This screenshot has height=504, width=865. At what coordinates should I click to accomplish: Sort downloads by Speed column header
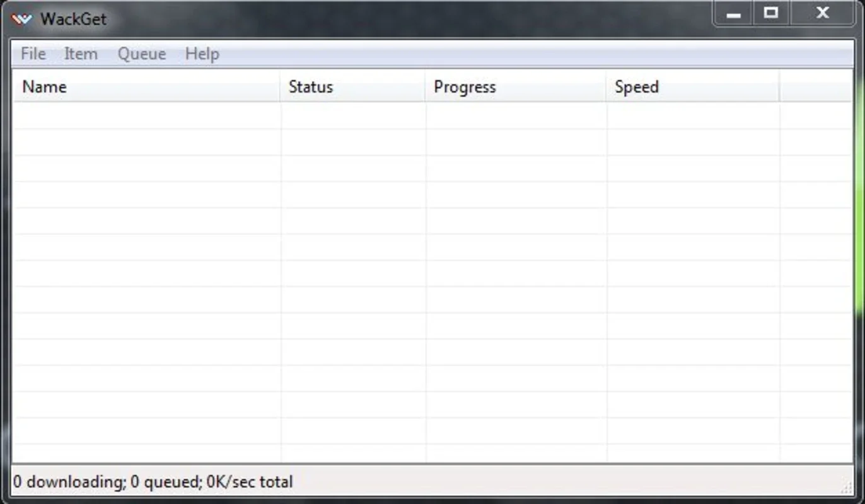coord(693,86)
